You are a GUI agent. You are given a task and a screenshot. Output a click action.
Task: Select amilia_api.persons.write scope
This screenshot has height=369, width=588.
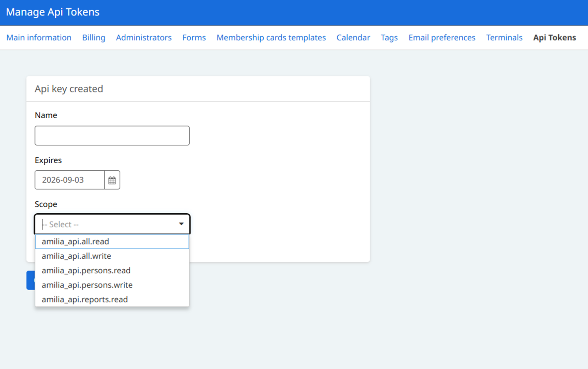[112, 285]
